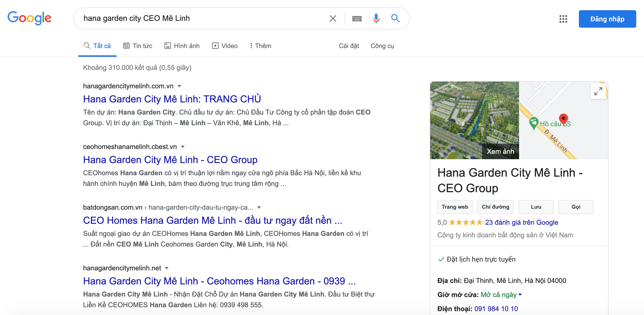Screen dimensions: 644x315
Task: Clear the search query with the X icon
Action: (333, 18)
